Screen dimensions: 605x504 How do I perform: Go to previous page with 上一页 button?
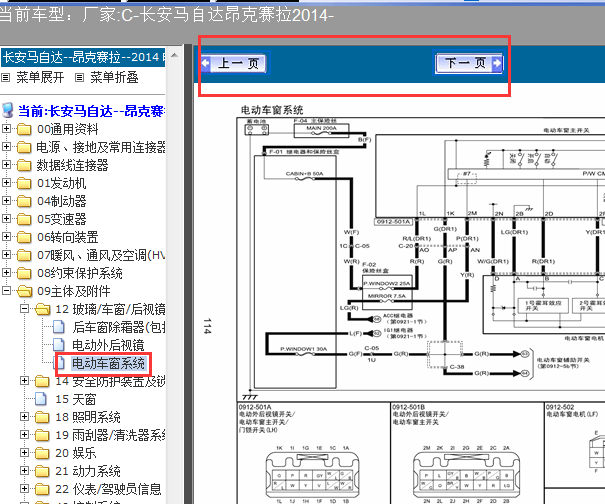click(x=234, y=63)
